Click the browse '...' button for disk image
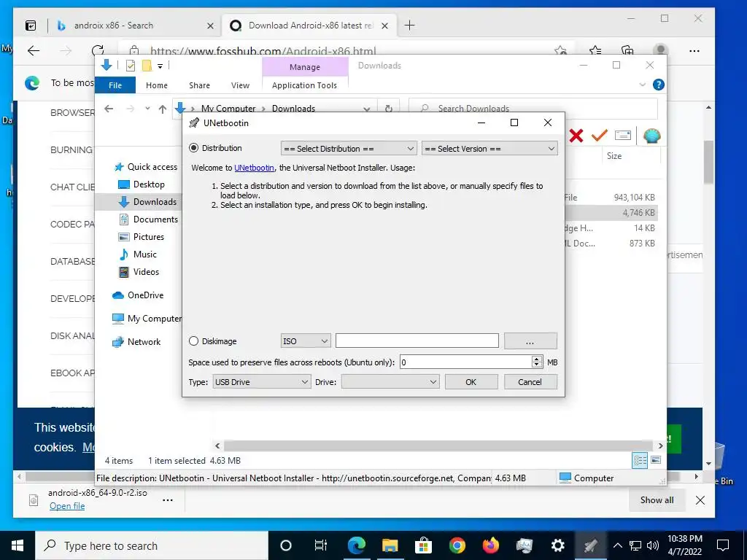This screenshot has height=560, width=747. coord(530,341)
